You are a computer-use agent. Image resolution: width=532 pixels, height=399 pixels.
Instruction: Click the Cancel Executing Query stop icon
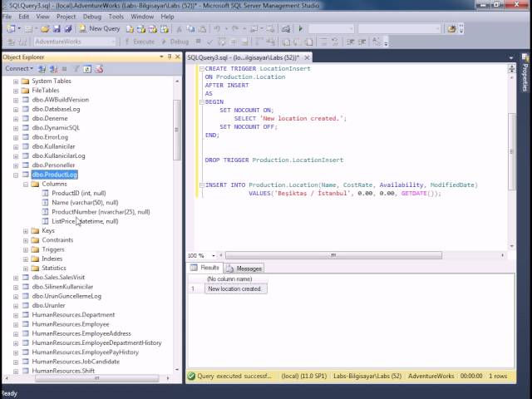(198, 42)
